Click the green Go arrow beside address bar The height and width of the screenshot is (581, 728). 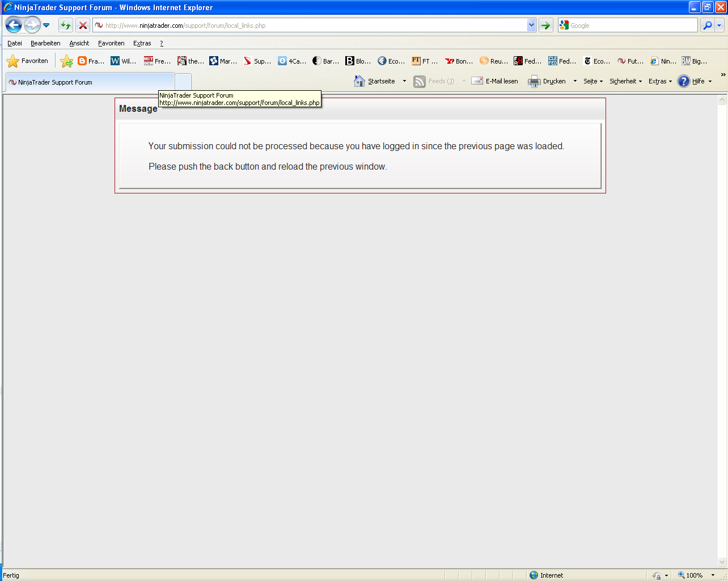coord(545,26)
